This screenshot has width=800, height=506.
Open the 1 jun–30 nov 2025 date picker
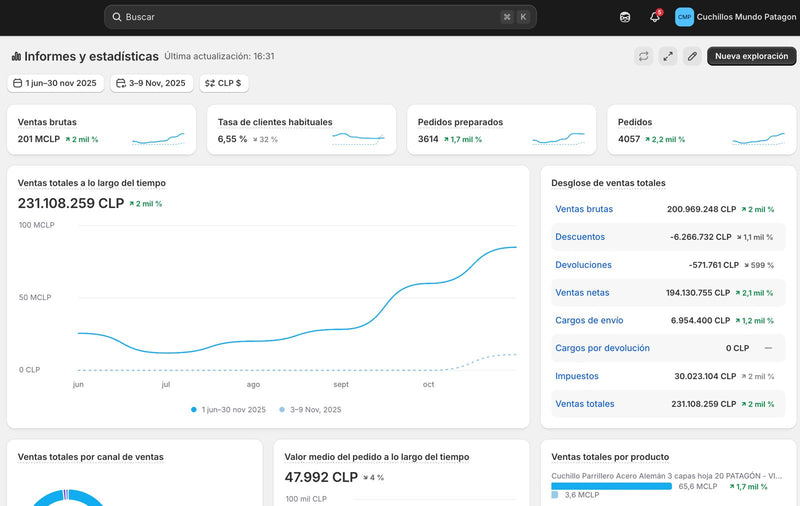[56, 83]
